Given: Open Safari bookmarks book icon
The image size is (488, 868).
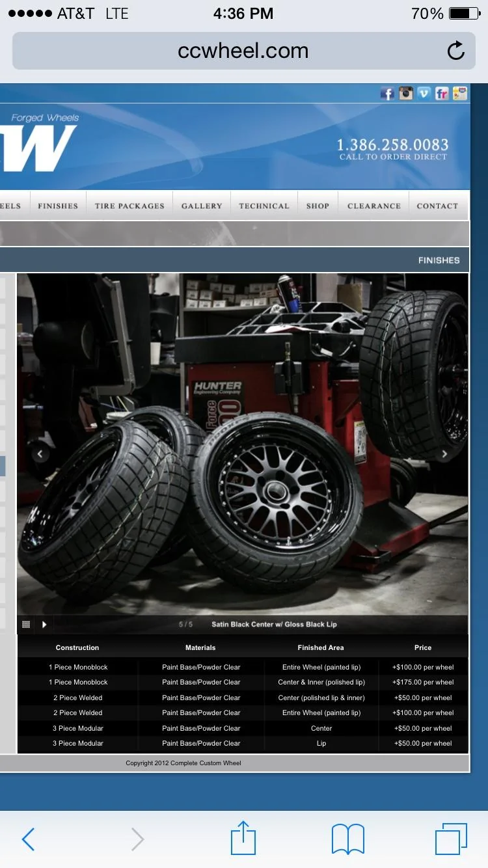Looking at the screenshot, I should (348, 839).
